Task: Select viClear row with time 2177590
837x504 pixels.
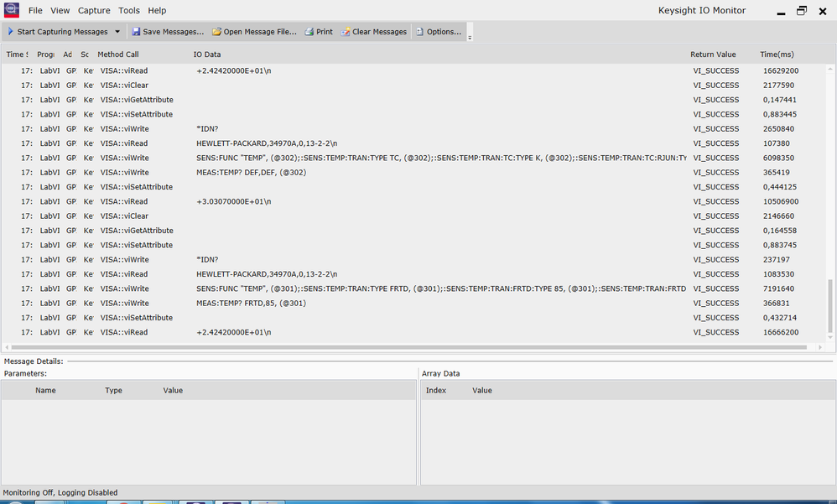Action: (x=414, y=86)
